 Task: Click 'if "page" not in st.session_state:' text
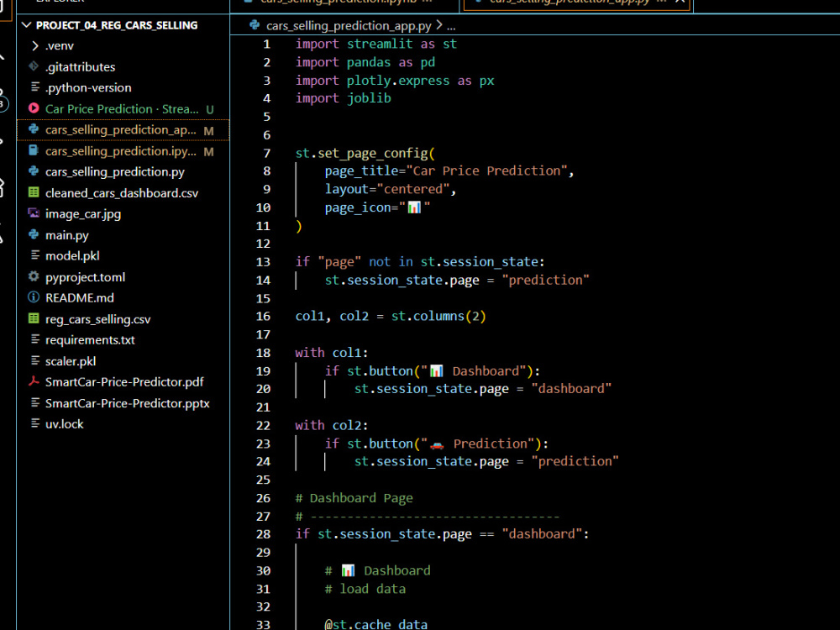tap(420, 262)
